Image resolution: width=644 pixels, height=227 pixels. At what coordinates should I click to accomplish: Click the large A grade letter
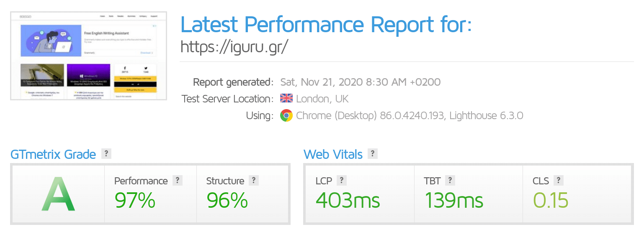coord(58,194)
